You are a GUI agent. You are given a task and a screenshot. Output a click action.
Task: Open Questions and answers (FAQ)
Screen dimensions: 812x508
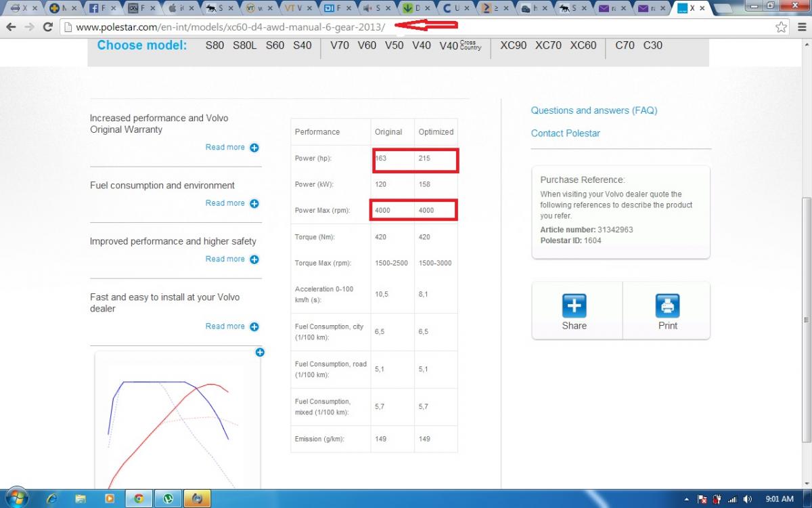click(x=594, y=110)
